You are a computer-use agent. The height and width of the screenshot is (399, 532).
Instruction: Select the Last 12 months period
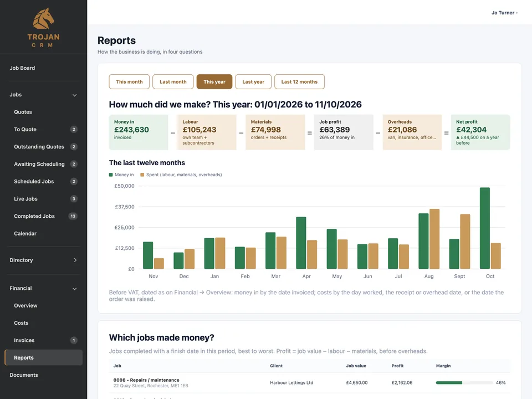(x=299, y=82)
